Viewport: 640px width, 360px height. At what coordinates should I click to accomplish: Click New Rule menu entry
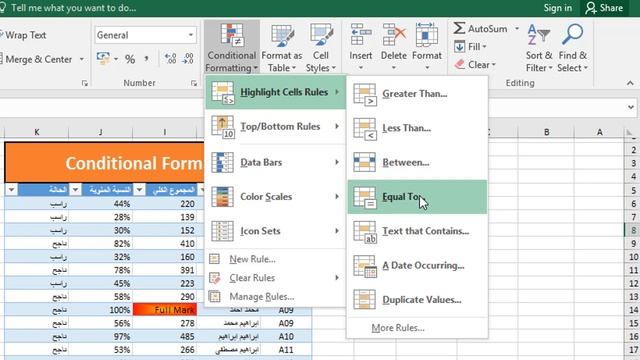(x=276, y=259)
